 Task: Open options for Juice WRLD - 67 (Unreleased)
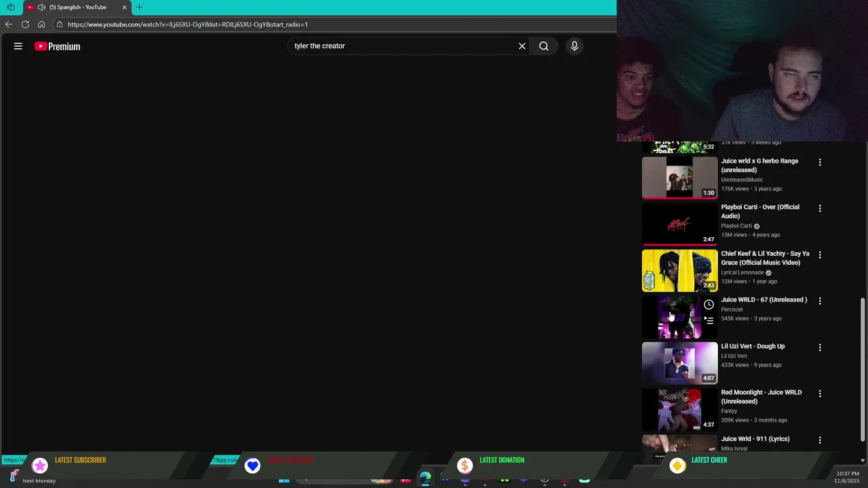point(820,301)
